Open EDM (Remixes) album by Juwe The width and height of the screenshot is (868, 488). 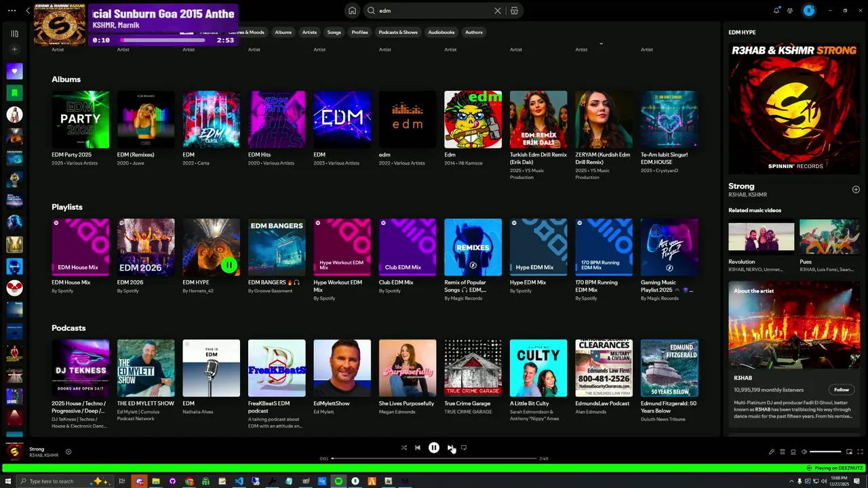pos(146,128)
